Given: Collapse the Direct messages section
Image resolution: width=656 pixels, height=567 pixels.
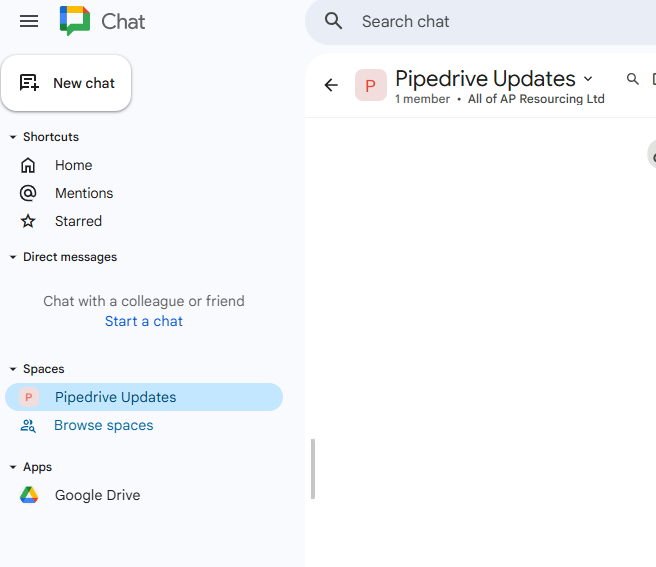Looking at the screenshot, I should coord(13,257).
